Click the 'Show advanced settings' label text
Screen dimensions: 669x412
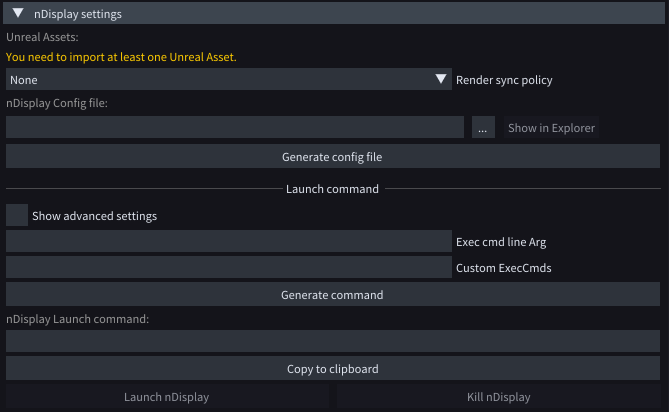pyautogui.click(x=94, y=215)
